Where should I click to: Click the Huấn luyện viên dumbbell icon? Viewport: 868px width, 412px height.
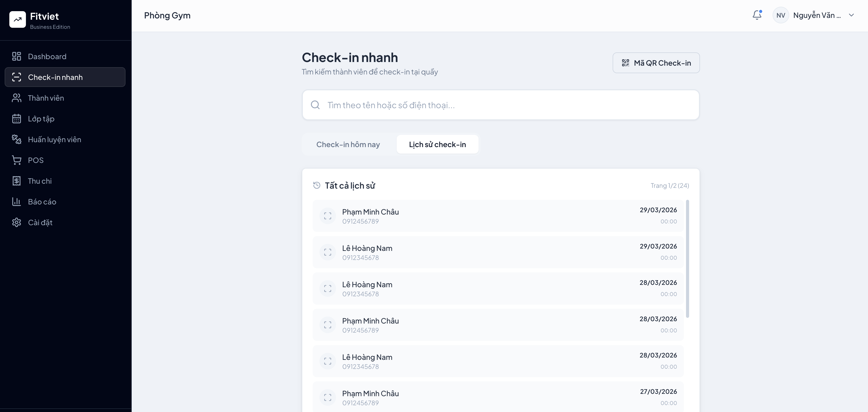(x=17, y=139)
